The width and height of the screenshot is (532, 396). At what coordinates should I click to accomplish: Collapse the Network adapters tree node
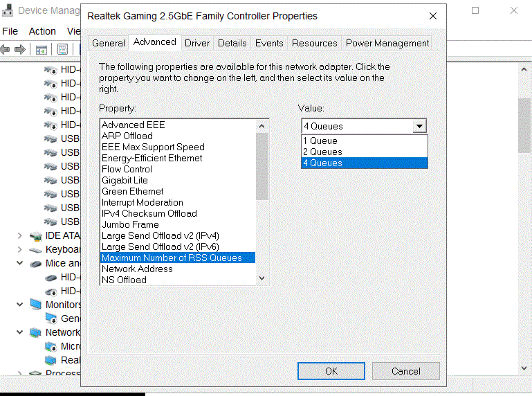coord(19,332)
